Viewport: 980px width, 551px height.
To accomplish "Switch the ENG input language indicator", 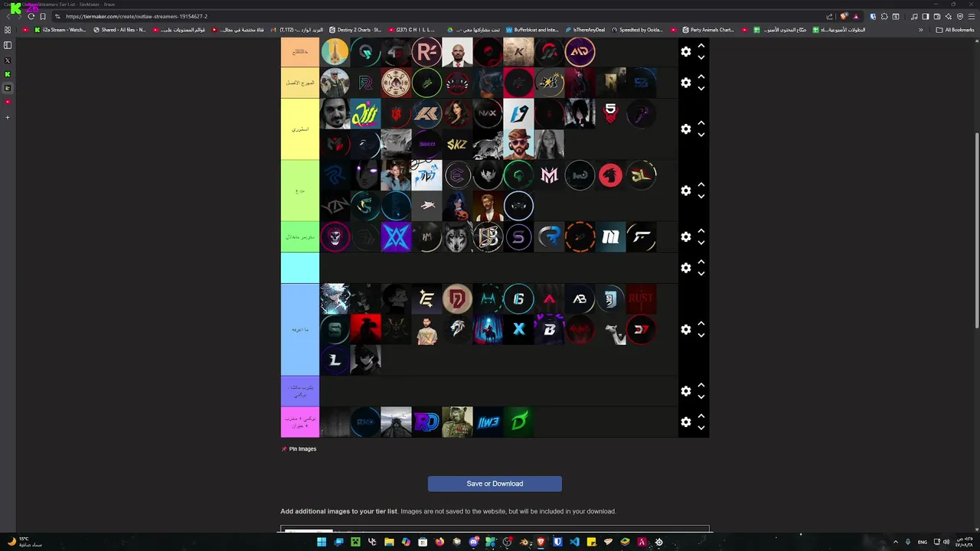I will click(922, 542).
